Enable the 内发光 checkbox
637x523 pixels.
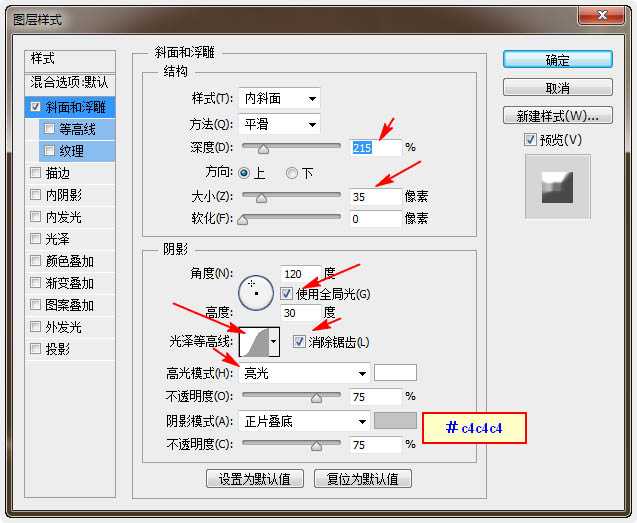pos(35,217)
